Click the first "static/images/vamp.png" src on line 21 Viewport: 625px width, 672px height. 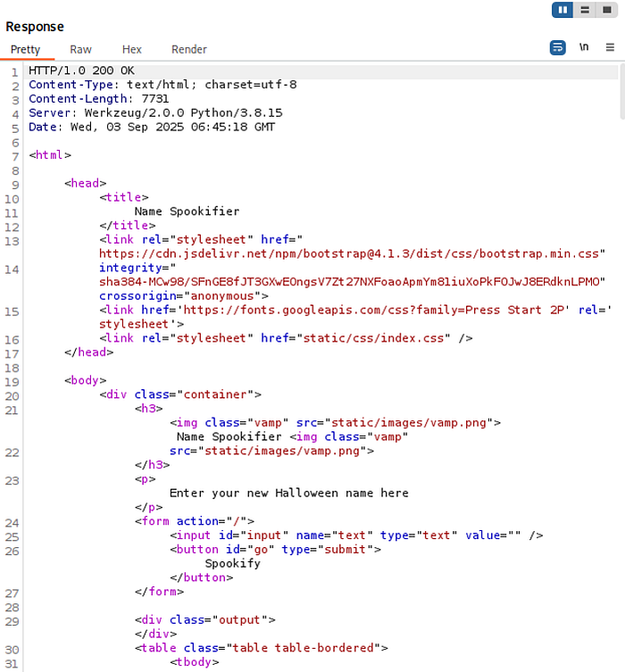(409, 423)
